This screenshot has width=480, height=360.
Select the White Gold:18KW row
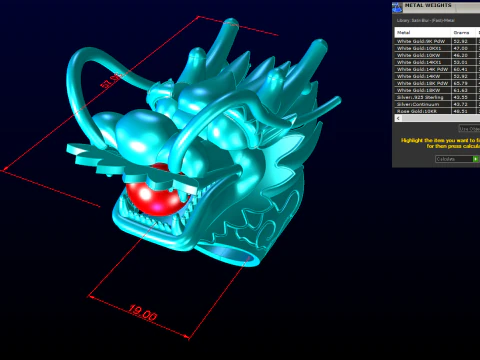click(x=437, y=90)
